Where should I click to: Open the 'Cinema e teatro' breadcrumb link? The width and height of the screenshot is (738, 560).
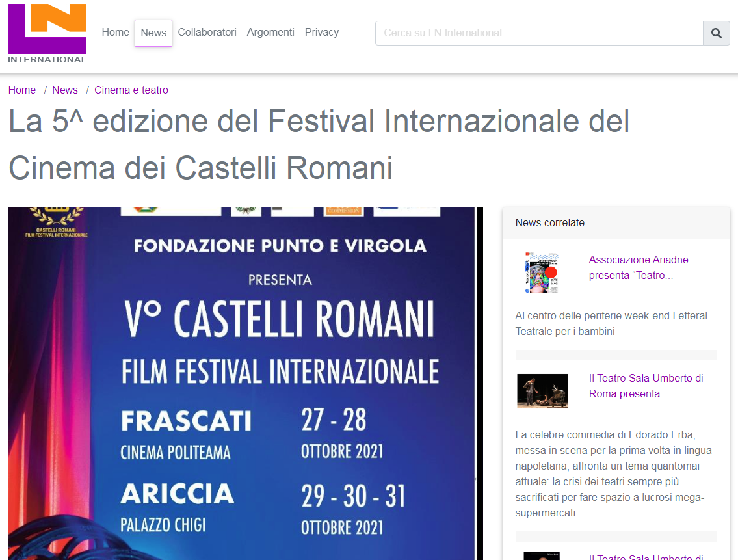click(x=131, y=90)
